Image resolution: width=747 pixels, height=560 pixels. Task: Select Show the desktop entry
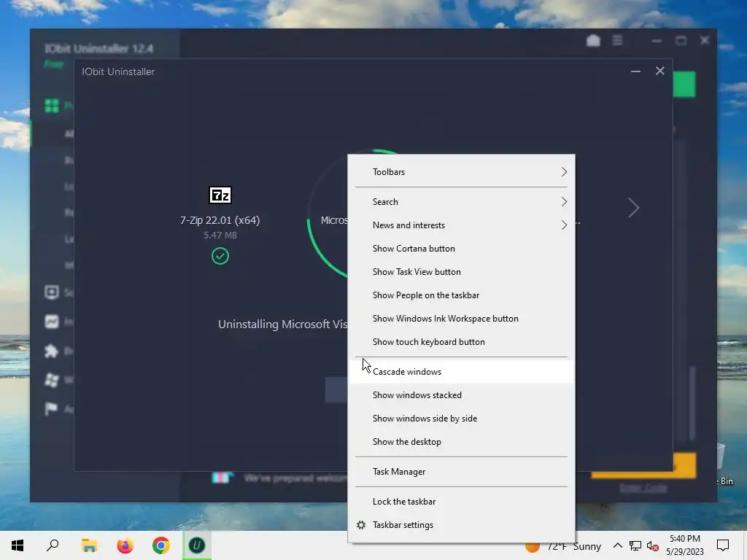(x=461, y=442)
